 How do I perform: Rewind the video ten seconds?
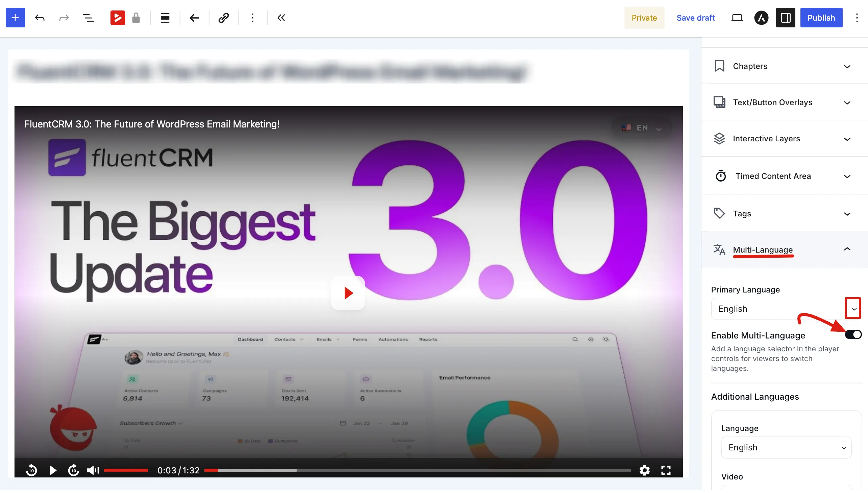click(x=31, y=470)
